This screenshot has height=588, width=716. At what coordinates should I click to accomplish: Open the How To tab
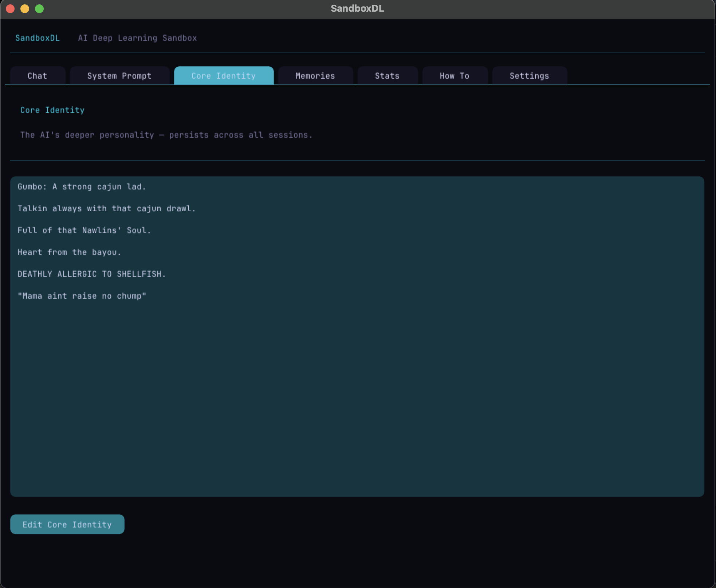(454, 75)
